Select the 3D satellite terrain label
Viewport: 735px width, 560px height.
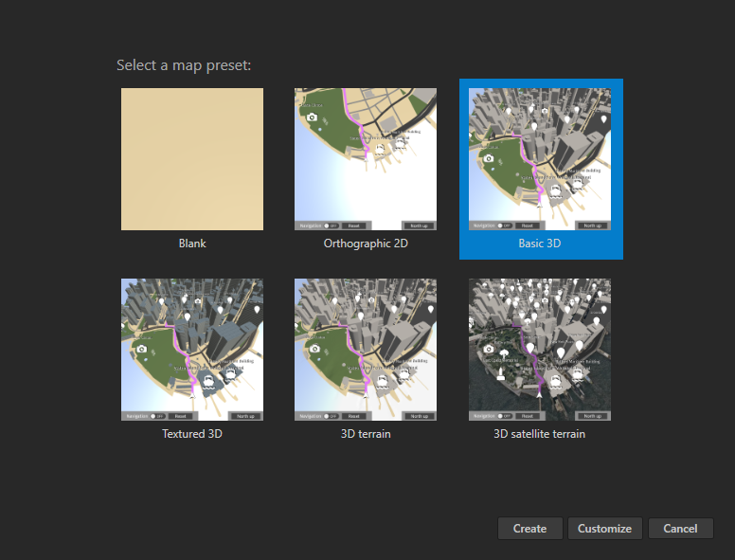540,434
